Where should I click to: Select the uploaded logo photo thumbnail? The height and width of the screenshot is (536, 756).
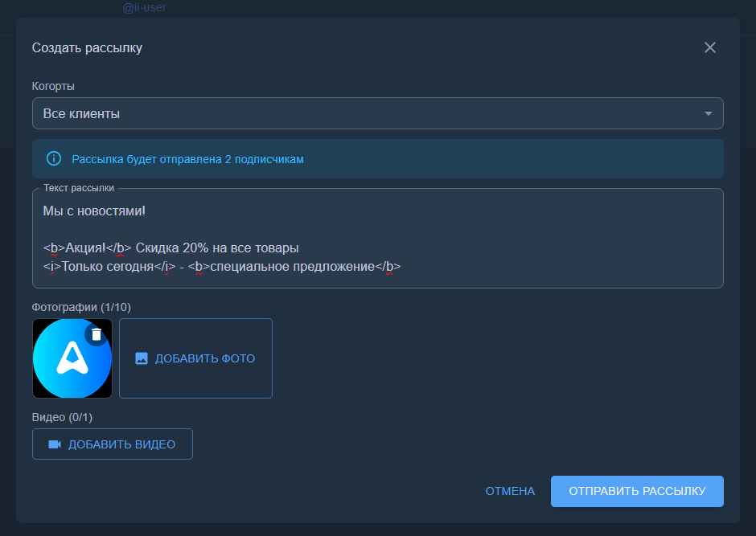[x=67, y=366]
